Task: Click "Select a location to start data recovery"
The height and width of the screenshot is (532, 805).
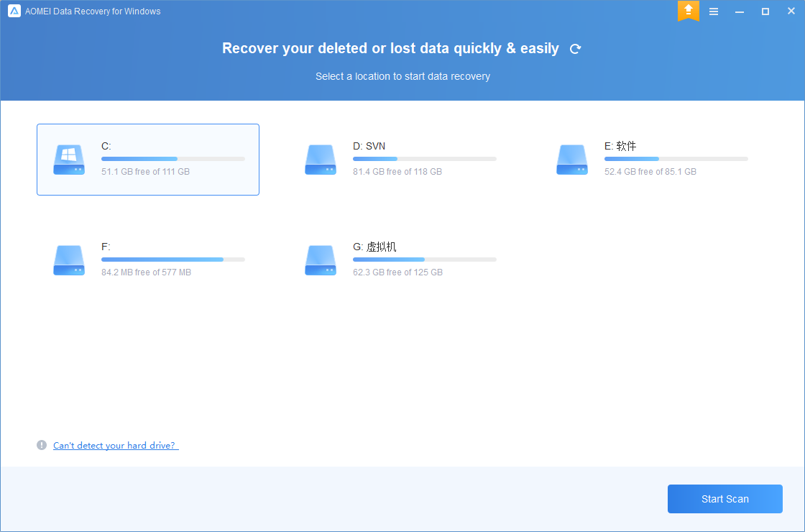Action: [x=403, y=76]
